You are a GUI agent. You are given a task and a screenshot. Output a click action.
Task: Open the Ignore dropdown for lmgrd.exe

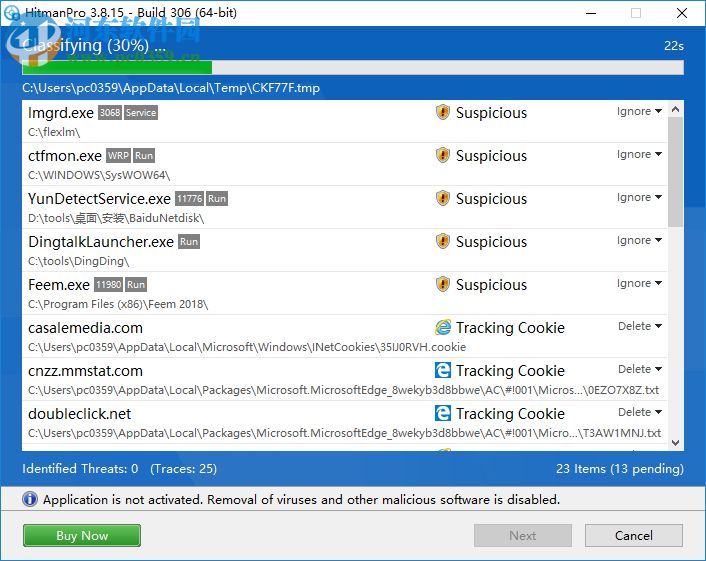point(639,111)
